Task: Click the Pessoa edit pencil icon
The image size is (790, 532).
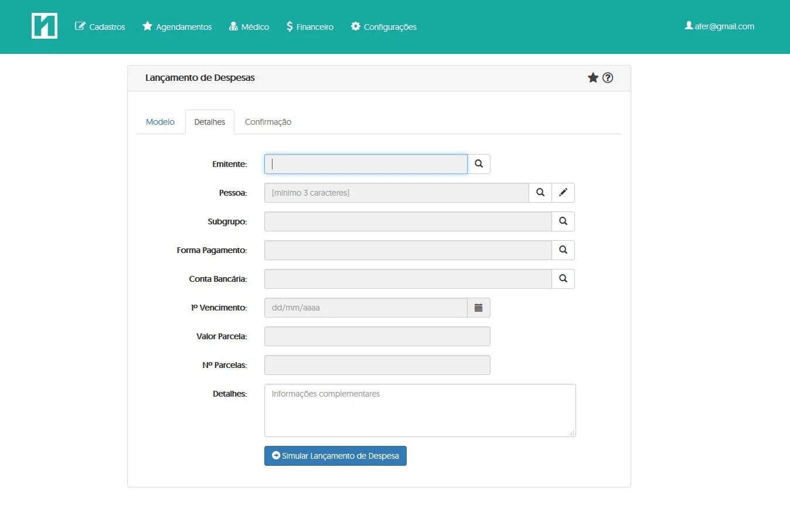Action: (x=563, y=192)
